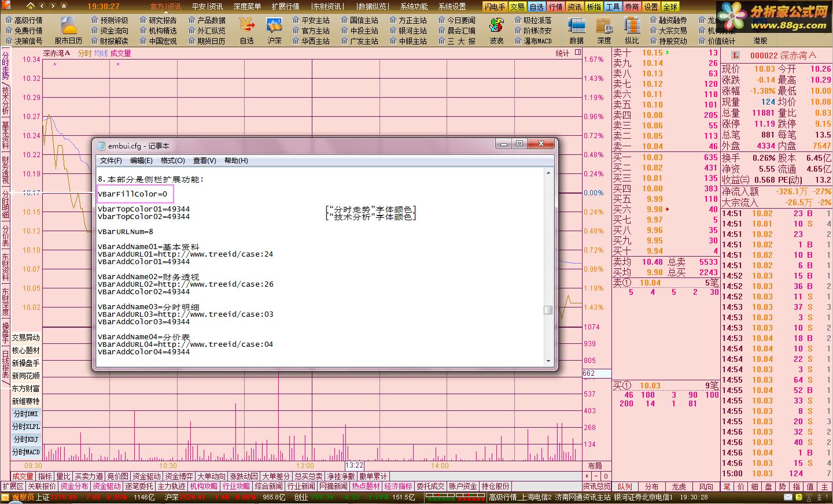The height and width of the screenshot is (504, 833).
Task: Click the Notepad vertical scrollbar thumb
Action: (548, 310)
